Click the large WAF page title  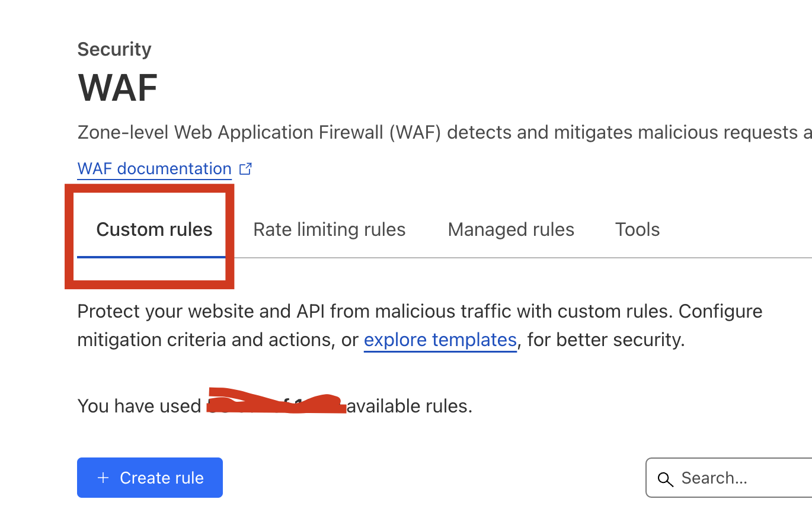118,88
